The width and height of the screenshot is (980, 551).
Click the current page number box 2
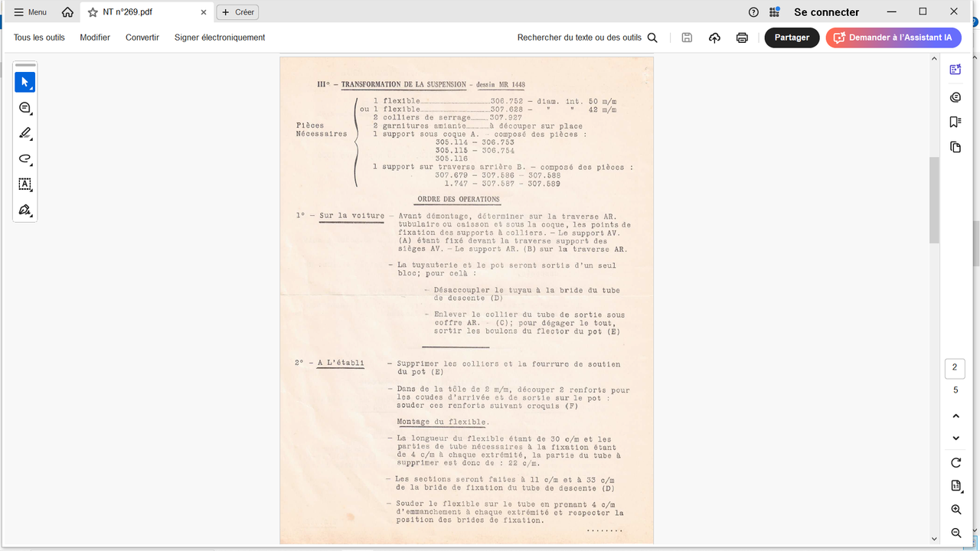pyautogui.click(x=955, y=368)
